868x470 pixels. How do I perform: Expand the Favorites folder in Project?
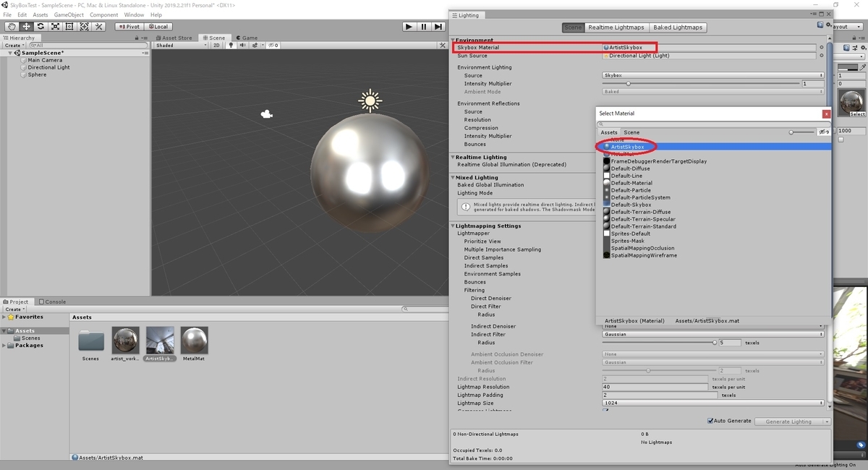point(4,317)
